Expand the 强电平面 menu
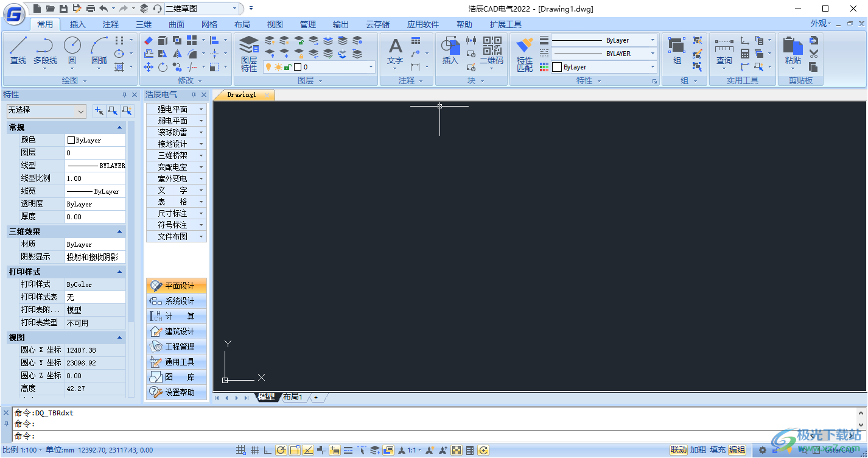This screenshot has width=868, height=458. click(177, 109)
